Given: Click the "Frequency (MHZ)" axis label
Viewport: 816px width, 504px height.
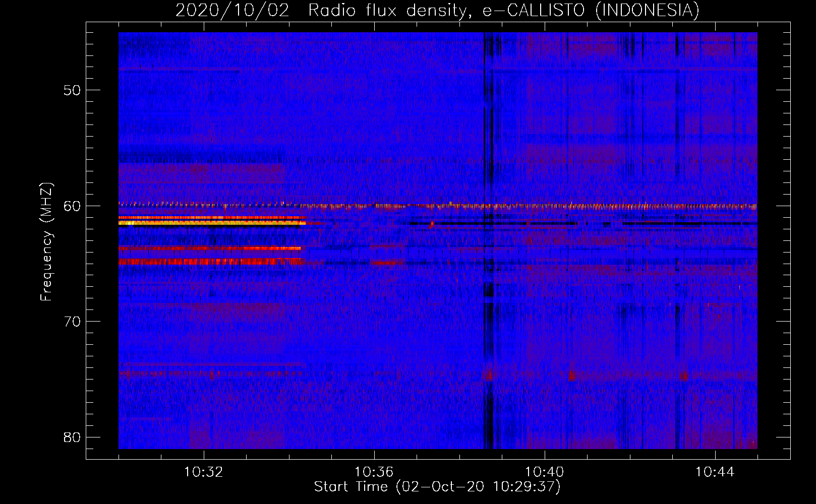Looking at the screenshot, I should pyautogui.click(x=46, y=242).
